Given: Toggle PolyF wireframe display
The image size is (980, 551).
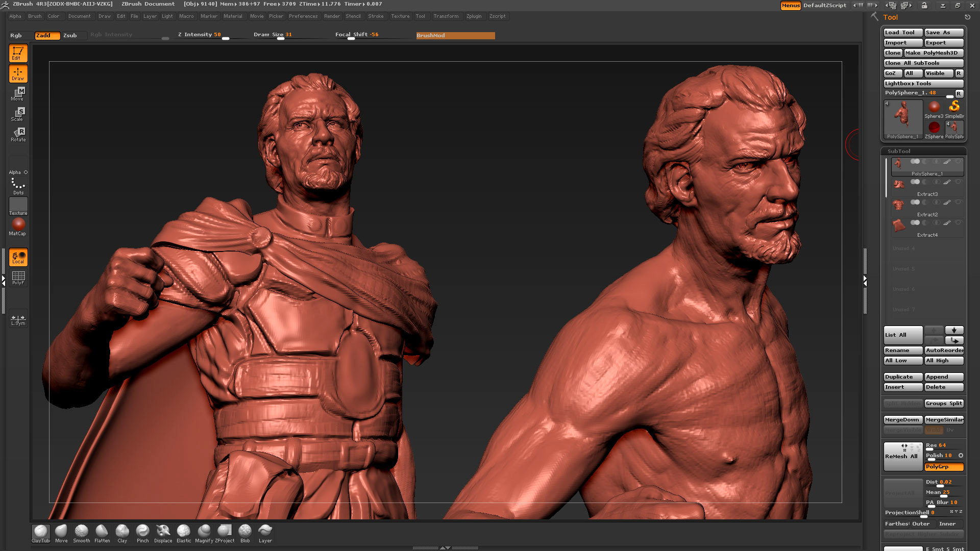Looking at the screenshot, I should click(x=18, y=278).
